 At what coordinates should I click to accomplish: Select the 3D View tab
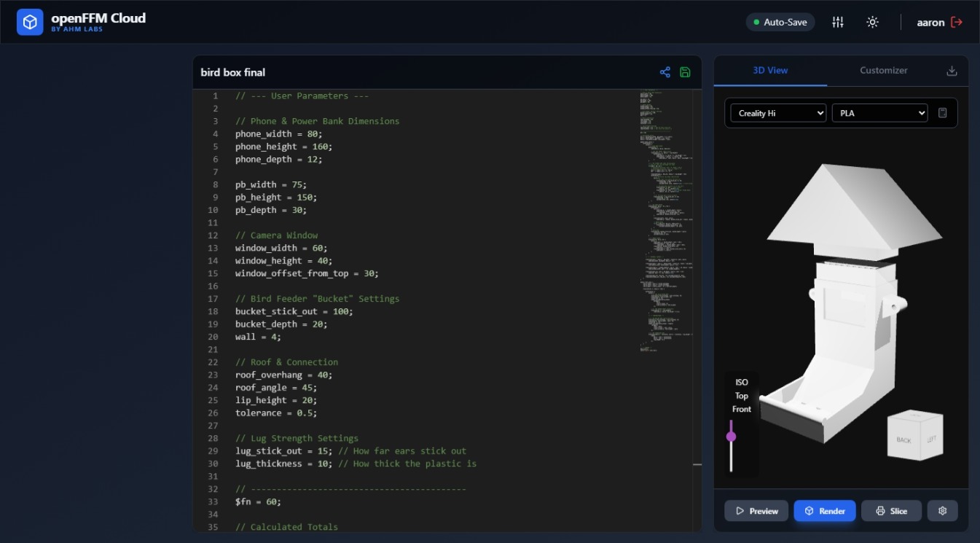770,71
